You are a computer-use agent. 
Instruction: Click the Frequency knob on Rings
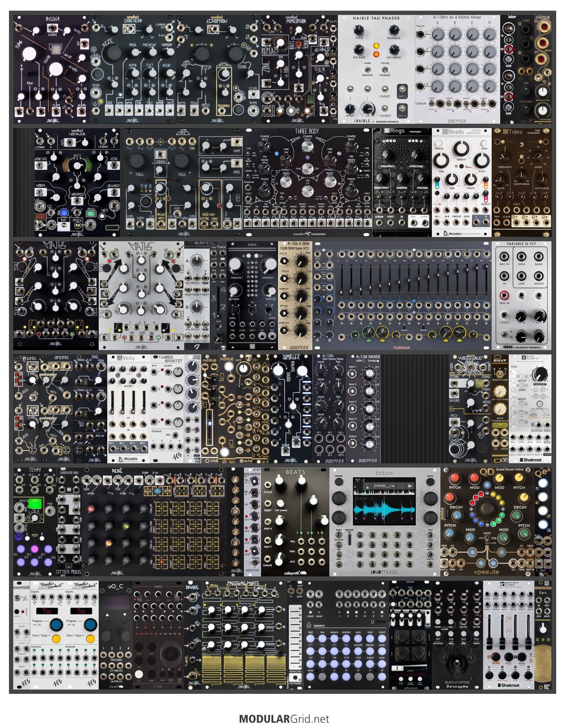(388, 156)
